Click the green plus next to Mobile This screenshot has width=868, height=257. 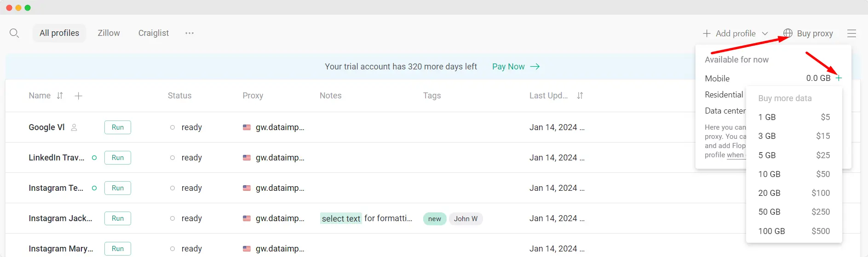click(x=839, y=78)
